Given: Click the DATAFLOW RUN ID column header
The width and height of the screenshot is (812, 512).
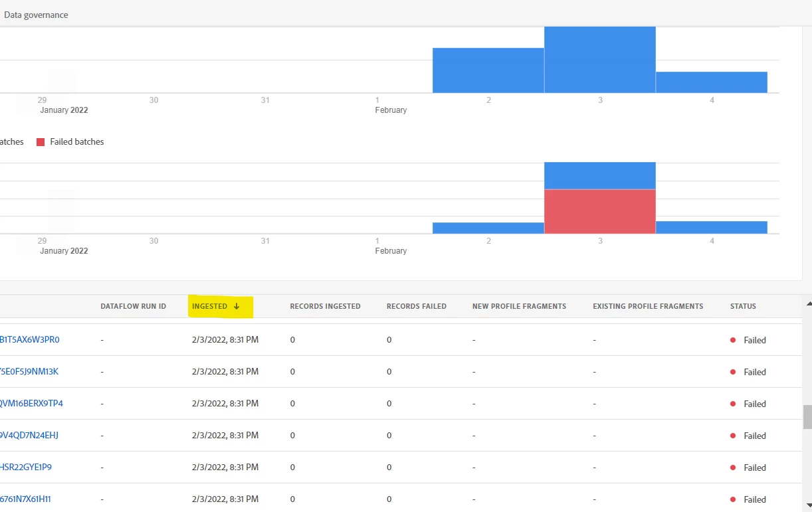Looking at the screenshot, I should 134,306.
